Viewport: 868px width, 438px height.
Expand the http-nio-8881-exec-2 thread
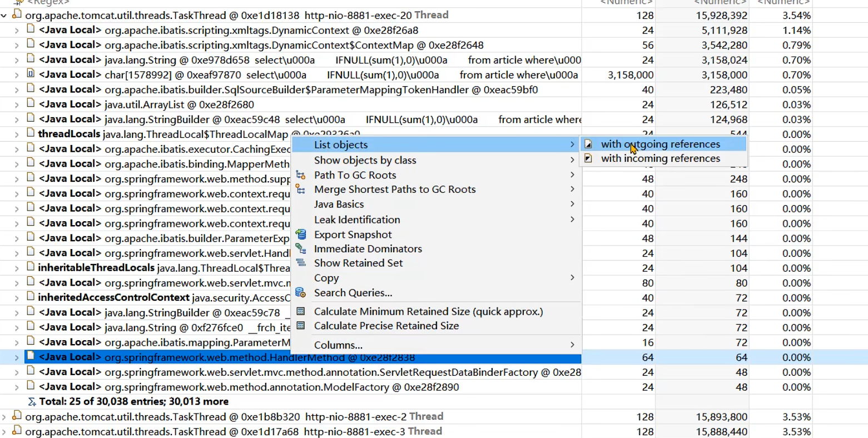click(4, 417)
